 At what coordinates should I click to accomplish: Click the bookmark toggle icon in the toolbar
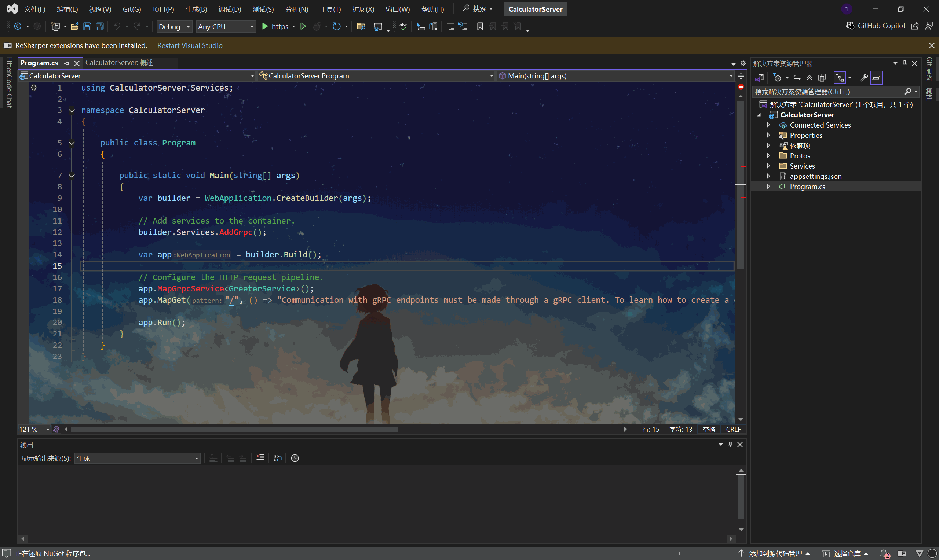480,26
